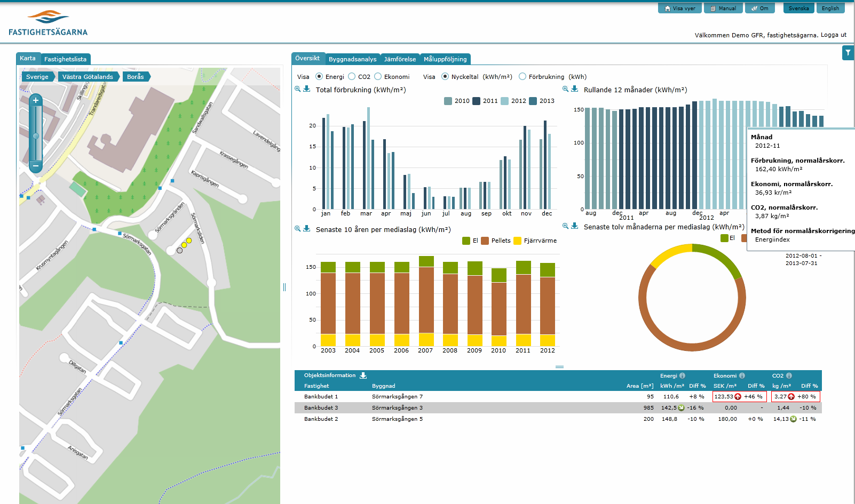Viewport: 855px width, 504px height.
Task: Open the Måluppföljning tab
Action: tap(446, 59)
